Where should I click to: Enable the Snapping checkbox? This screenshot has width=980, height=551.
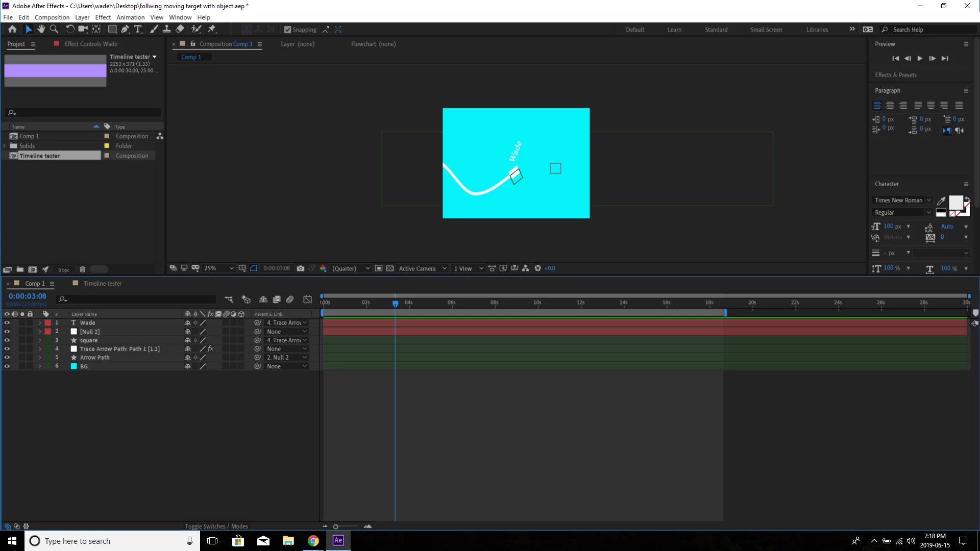point(287,30)
